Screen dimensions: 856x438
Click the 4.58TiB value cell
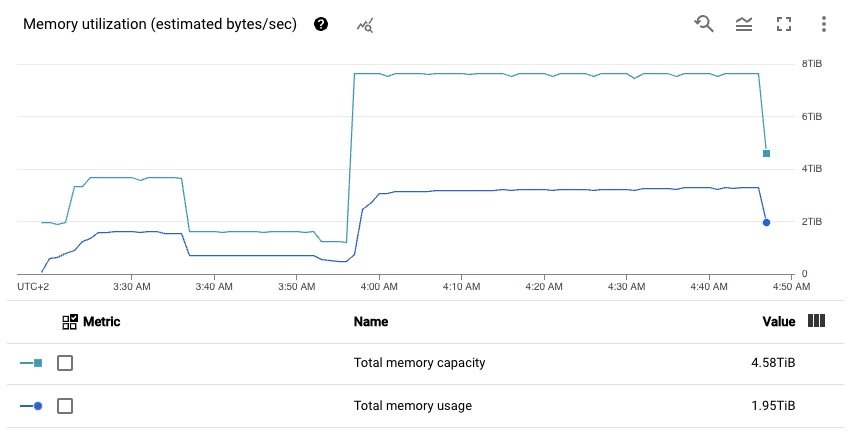(x=773, y=363)
